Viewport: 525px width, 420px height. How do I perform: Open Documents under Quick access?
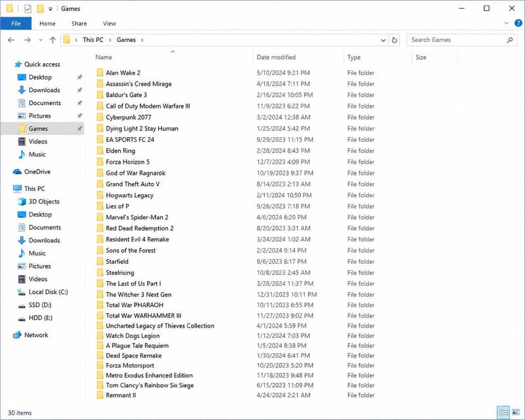[45, 103]
